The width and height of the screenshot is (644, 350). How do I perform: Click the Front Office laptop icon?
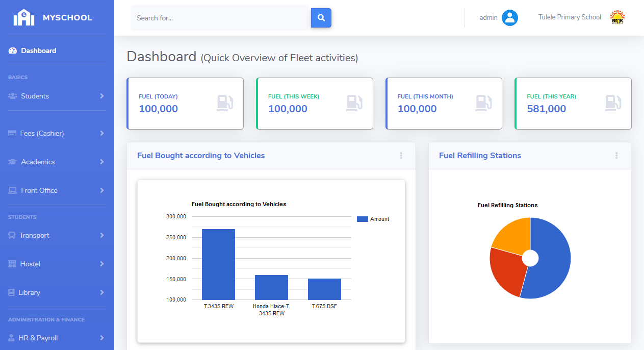pyautogui.click(x=13, y=190)
